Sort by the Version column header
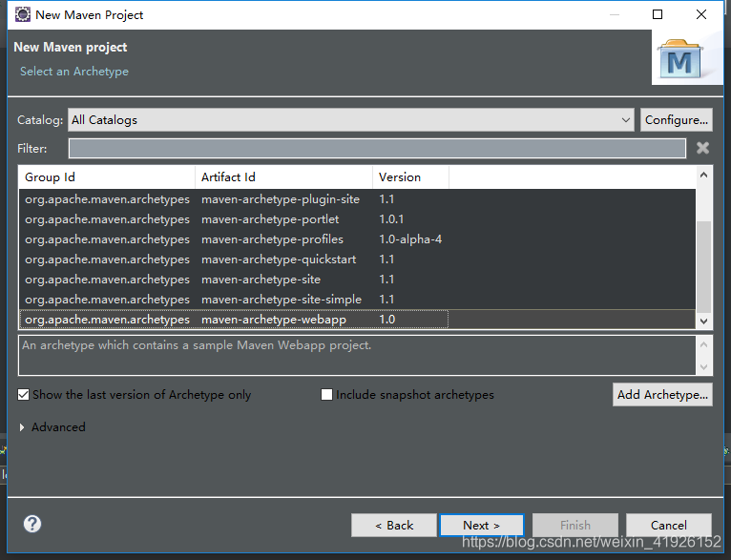 click(410, 177)
